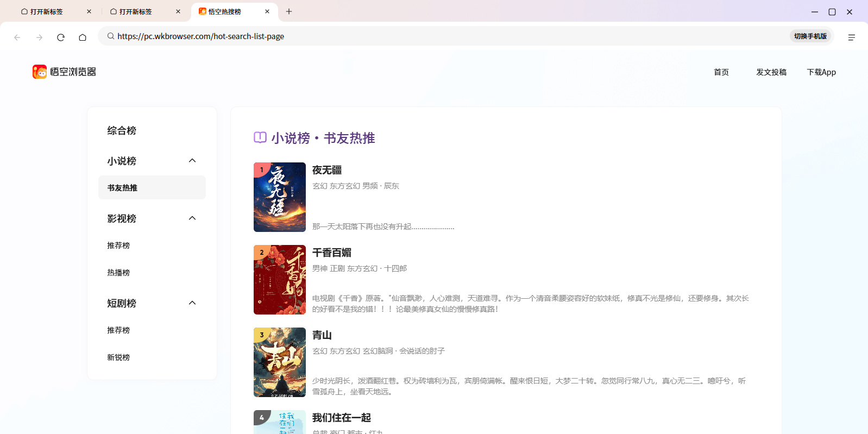The image size is (868, 434).
Task: Collapse the 短剧榜 section chevron
Action: pos(192,303)
